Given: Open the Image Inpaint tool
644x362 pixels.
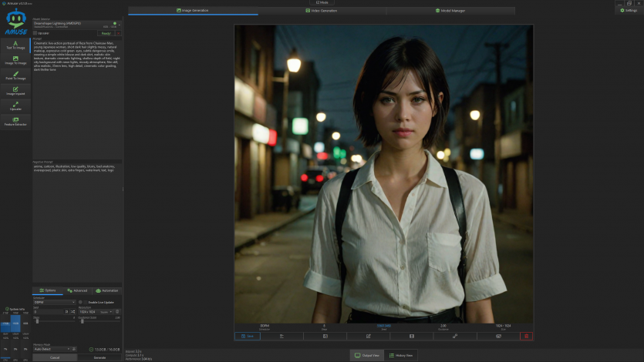Looking at the screenshot, I should point(15,90).
